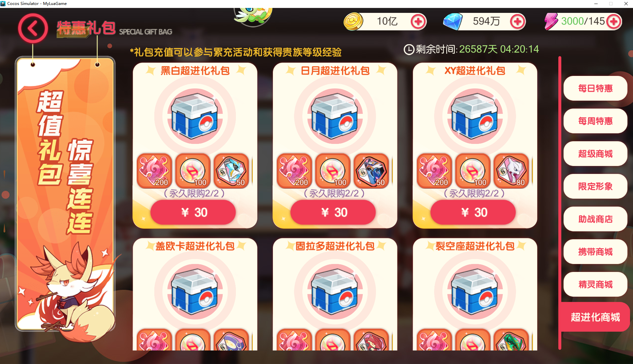Open the 黑白超进化礼包 gift box image
The height and width of the screenshot is (364, 633).
(x=195, y=116)
